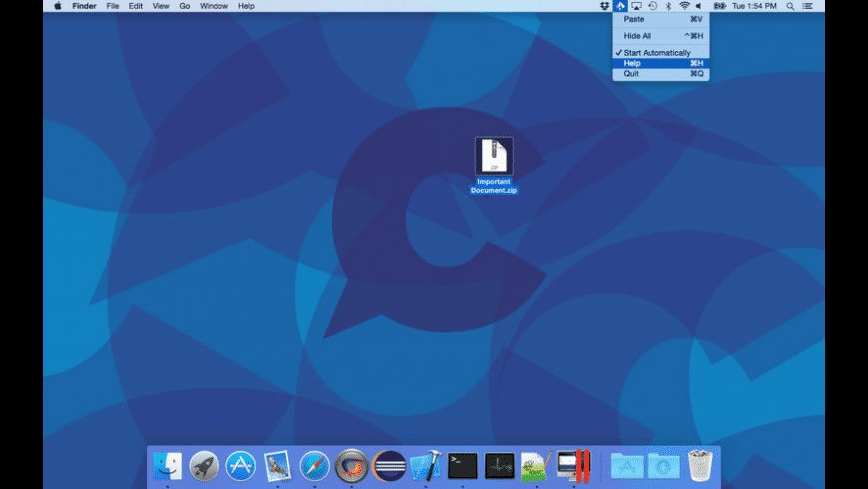The height and width of the screenshot is (489, 868).
Task: Open Spotlight search magnifier
Action: 790,6
